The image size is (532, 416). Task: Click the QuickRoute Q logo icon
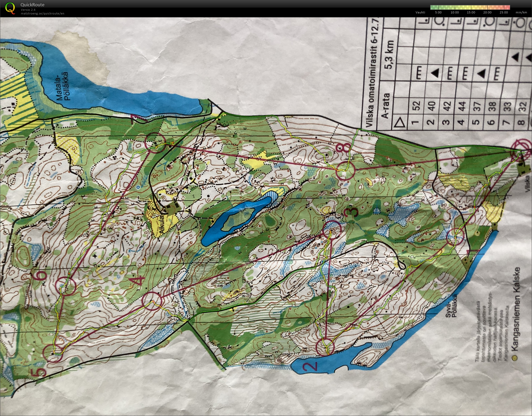10,8
